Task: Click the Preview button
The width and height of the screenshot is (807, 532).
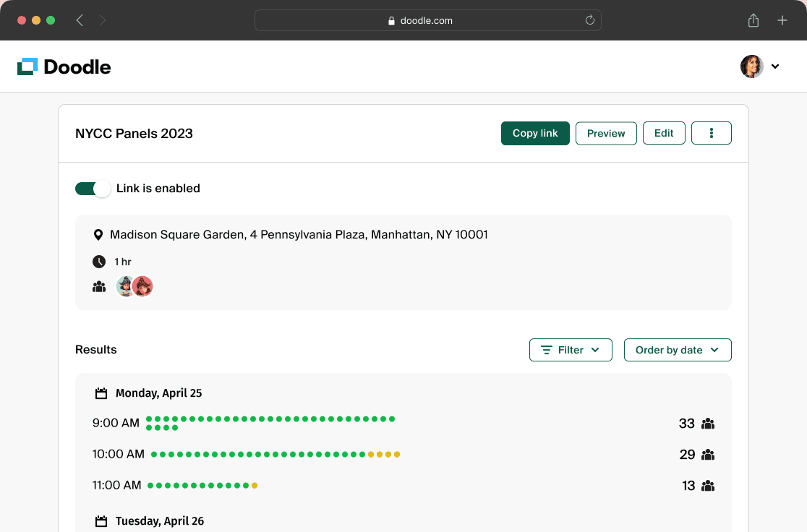Action: click(x=606, y=133)
